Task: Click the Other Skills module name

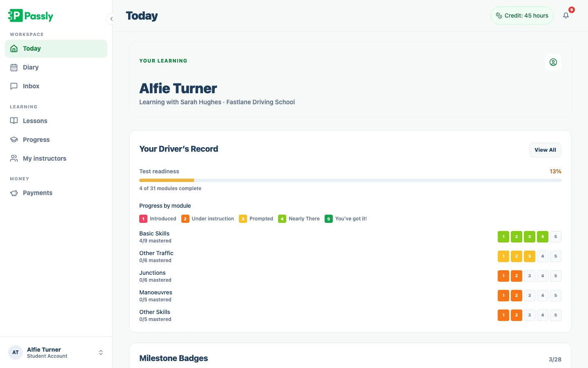Action: (x=155, y=312)
